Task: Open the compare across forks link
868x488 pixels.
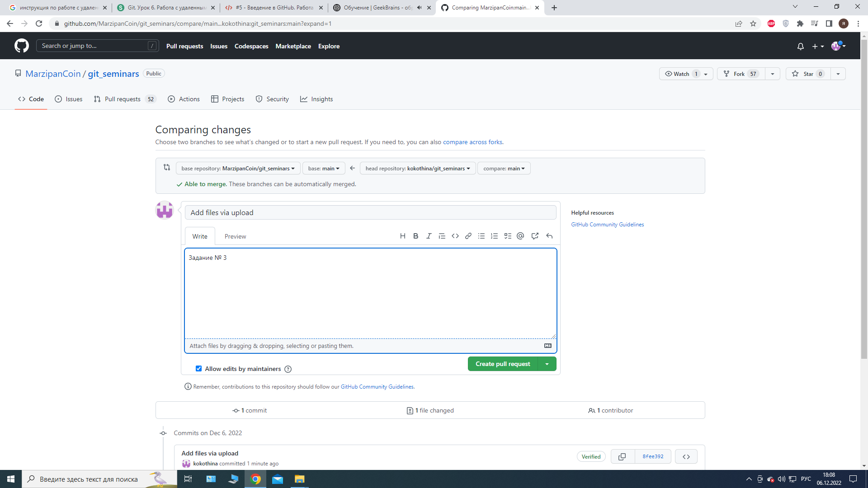Action: coord(472,142)
